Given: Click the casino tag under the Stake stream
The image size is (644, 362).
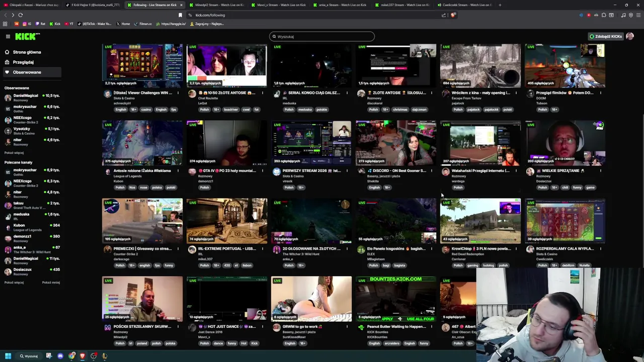Looking at the screenshot, I should click(x=146, y=109).
